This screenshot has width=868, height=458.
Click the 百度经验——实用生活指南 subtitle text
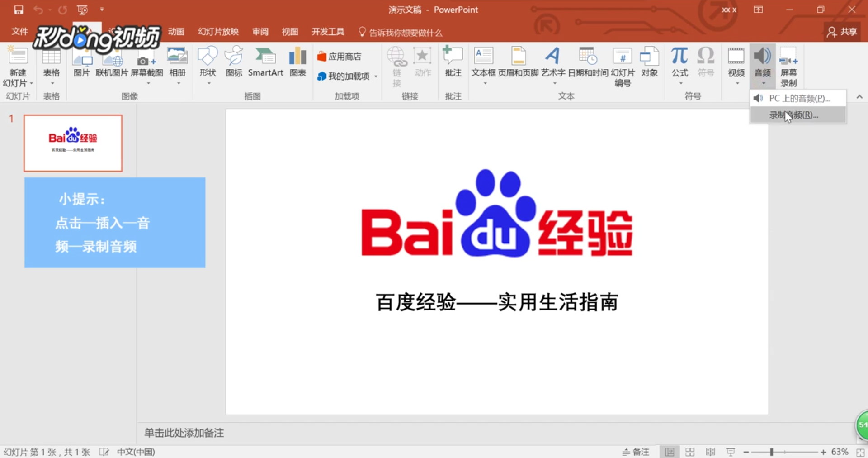click(x=497, y=302)
